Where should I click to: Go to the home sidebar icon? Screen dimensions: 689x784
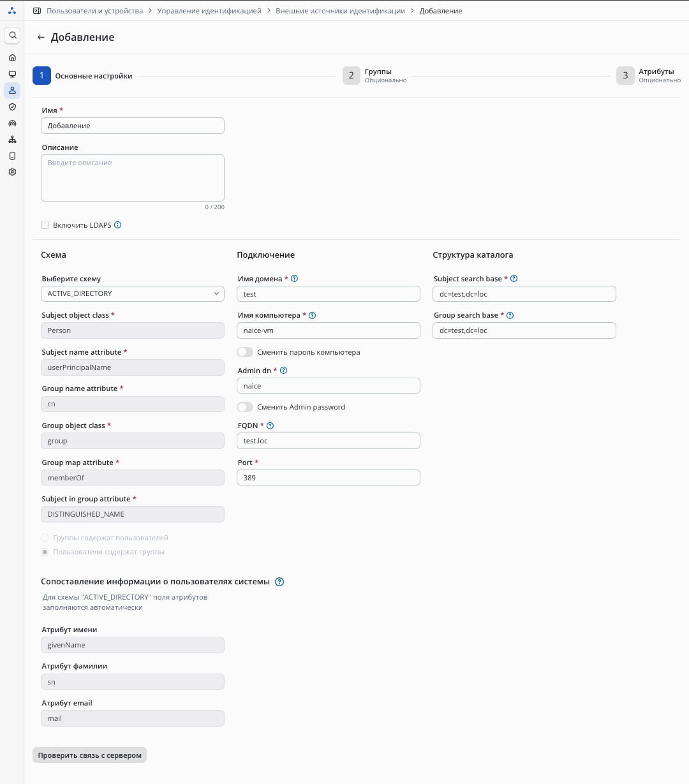(12, 57)
